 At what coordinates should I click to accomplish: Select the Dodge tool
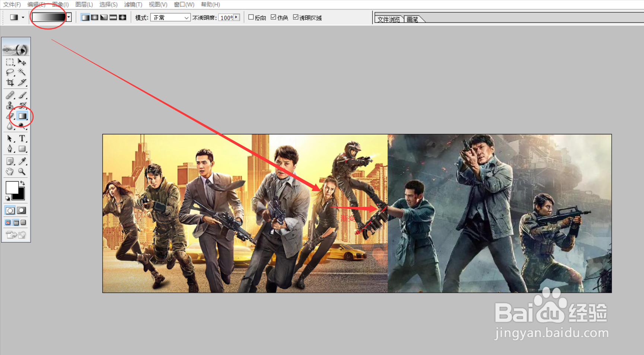[x=22, y=126]
